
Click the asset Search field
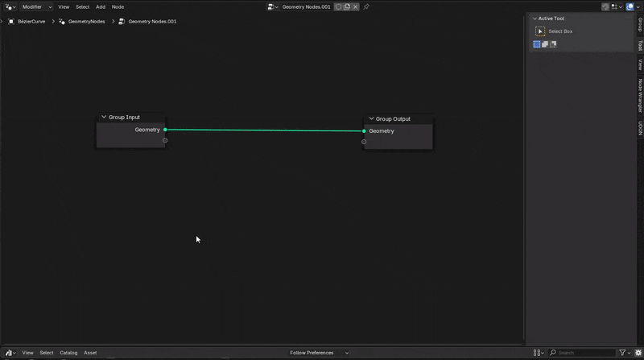point(584,353)
